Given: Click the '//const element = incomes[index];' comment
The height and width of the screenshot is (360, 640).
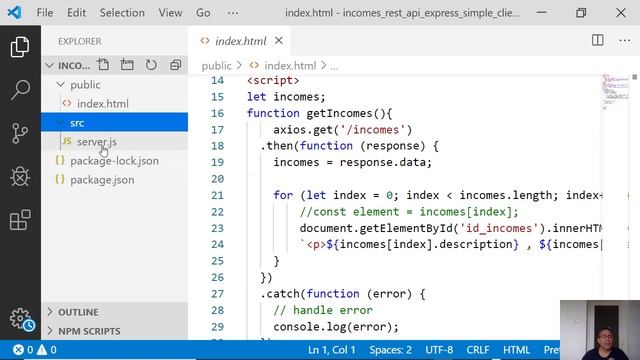Looking at the screenshot, I should pyautogui.click(x=409, y=211).
